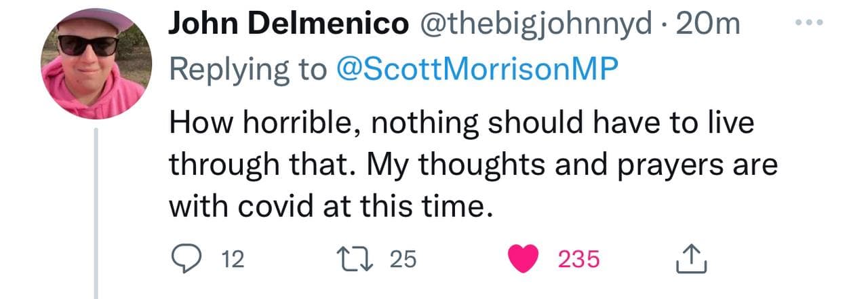Click the sunglasses in the profile photo

88,45
